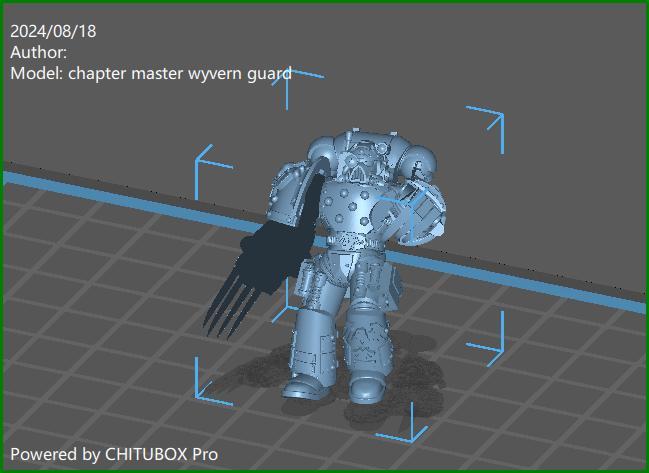Image resolution: width=649 pixels, height=473 pixels.
Task: Click 'Model: chapter master wyvern guard' text
Action: point(151,74)
